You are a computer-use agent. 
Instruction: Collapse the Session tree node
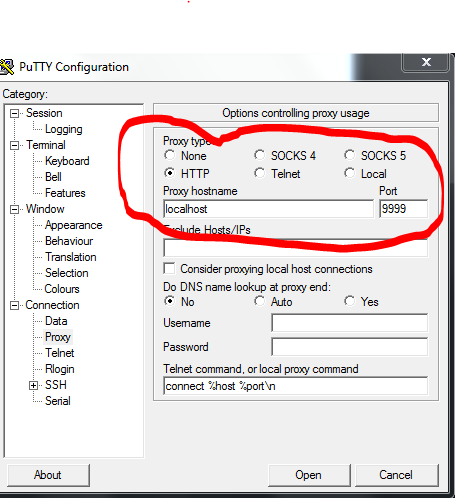(14, 113)
